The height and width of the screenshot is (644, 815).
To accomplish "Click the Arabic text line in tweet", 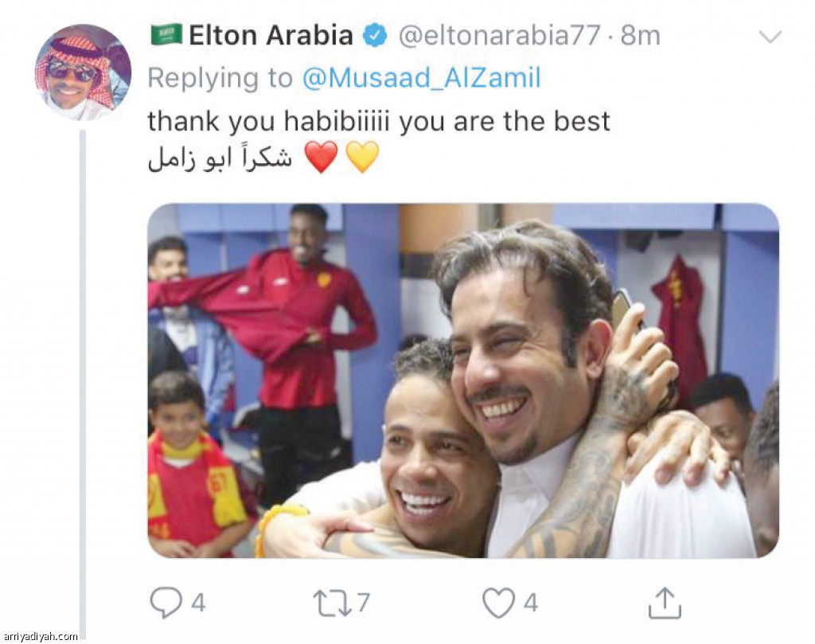I will 220,158.
